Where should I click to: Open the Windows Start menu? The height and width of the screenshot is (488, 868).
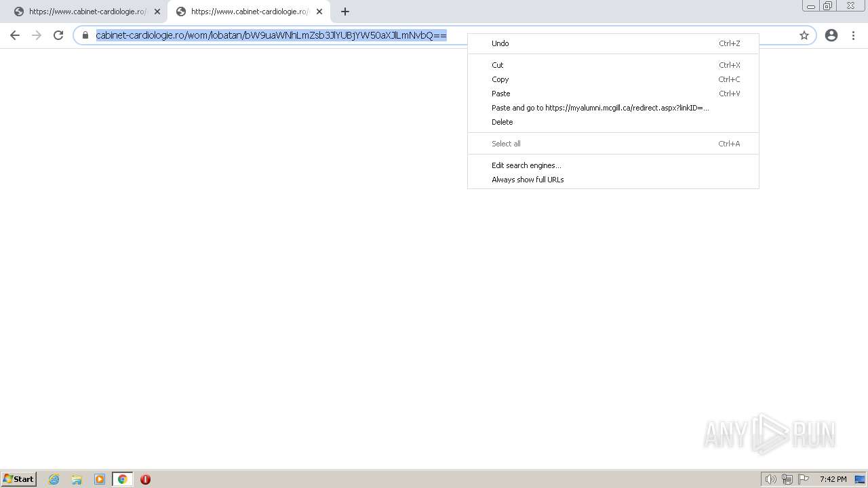click(x=19, y=479)
